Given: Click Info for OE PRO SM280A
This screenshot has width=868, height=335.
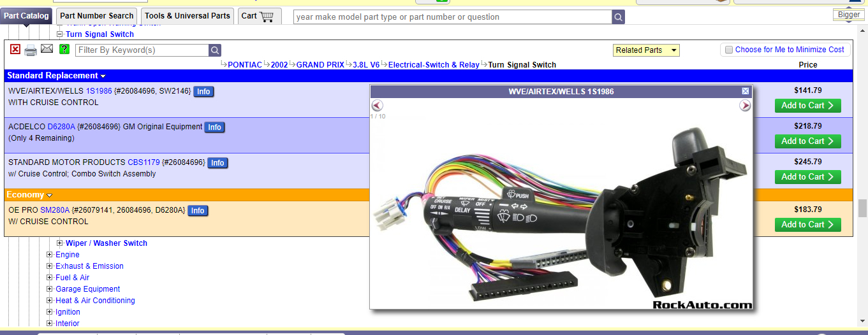Looking at the screenshot, I should [198, 211].
